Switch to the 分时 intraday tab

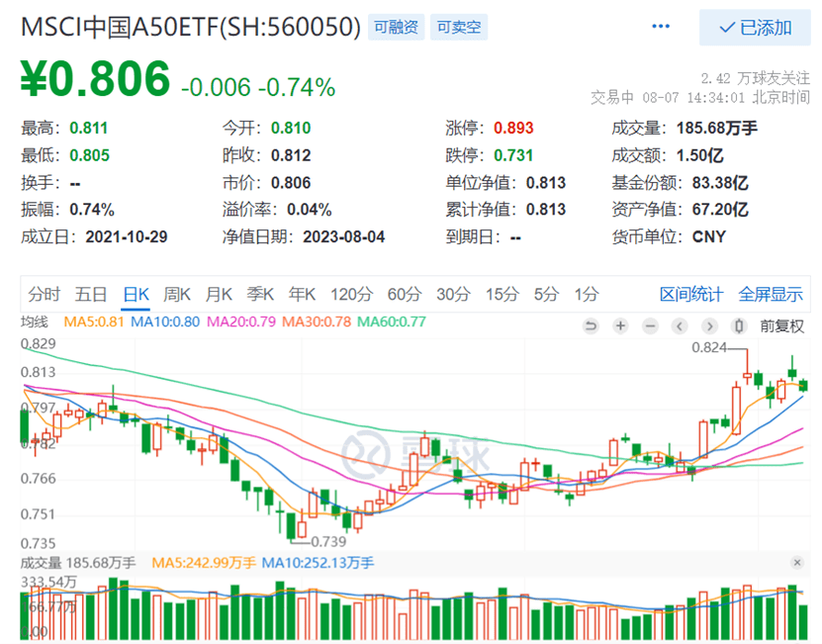(45, 294)
